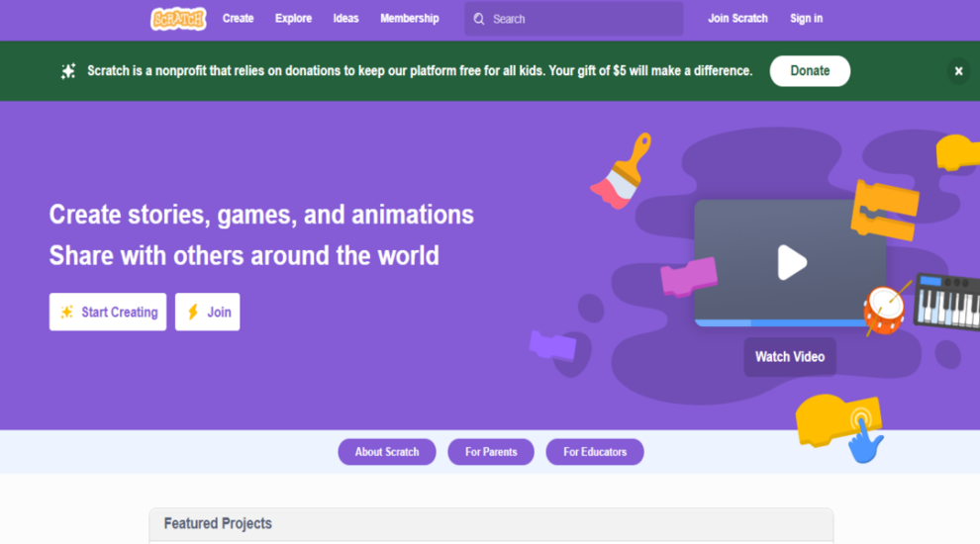Open the Membership page
Viewport: 980px width, 544px height.
(x=409, y=19)
